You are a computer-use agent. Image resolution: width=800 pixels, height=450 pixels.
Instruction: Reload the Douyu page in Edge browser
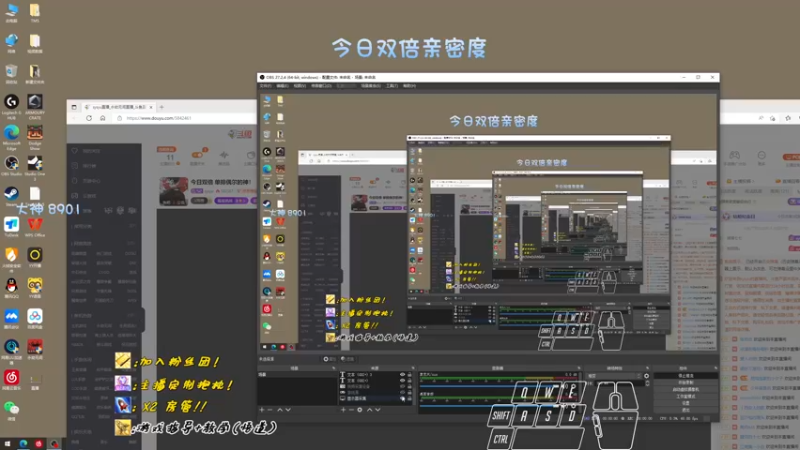coord(89,118)
